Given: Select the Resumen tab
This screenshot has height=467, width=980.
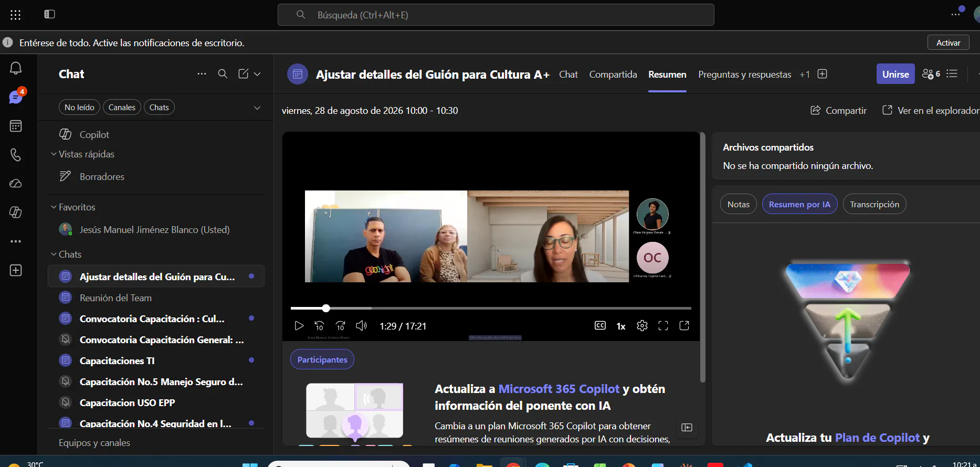Looking at the screenshot, I should point(667,75).
